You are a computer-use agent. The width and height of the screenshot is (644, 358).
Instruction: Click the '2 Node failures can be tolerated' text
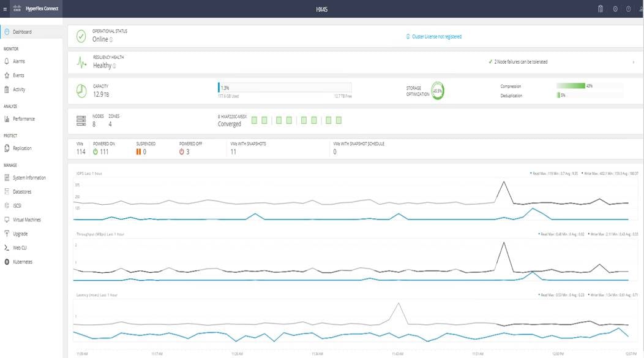tap(521, 62)
